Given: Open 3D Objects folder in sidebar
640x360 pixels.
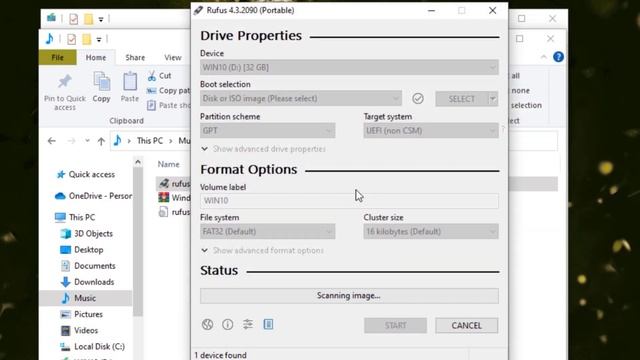Looking at the screenshot, I should click(x=86, y=233).
